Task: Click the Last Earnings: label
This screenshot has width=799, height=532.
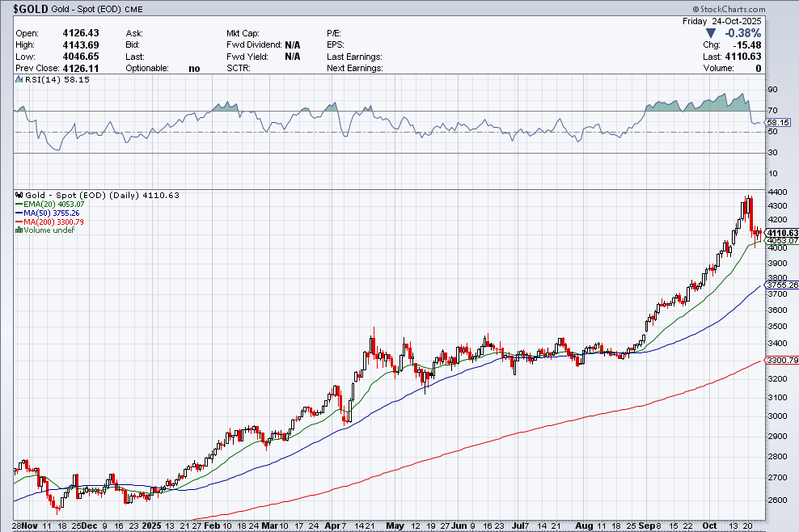Action: pos(354,57)
